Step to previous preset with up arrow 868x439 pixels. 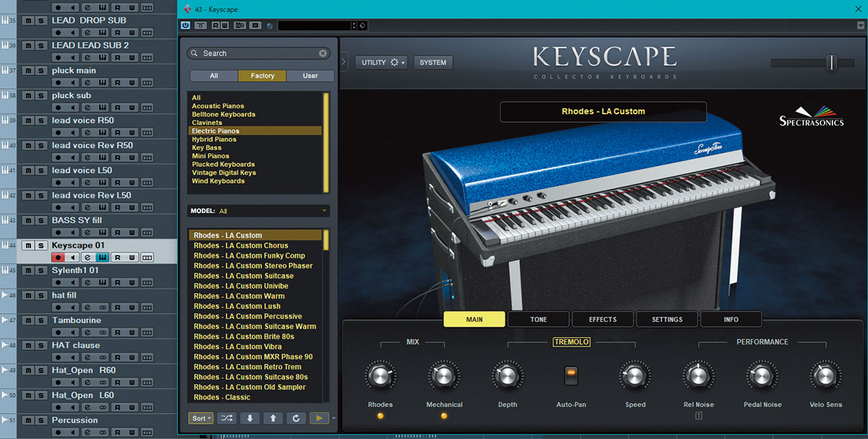(273, 418)
